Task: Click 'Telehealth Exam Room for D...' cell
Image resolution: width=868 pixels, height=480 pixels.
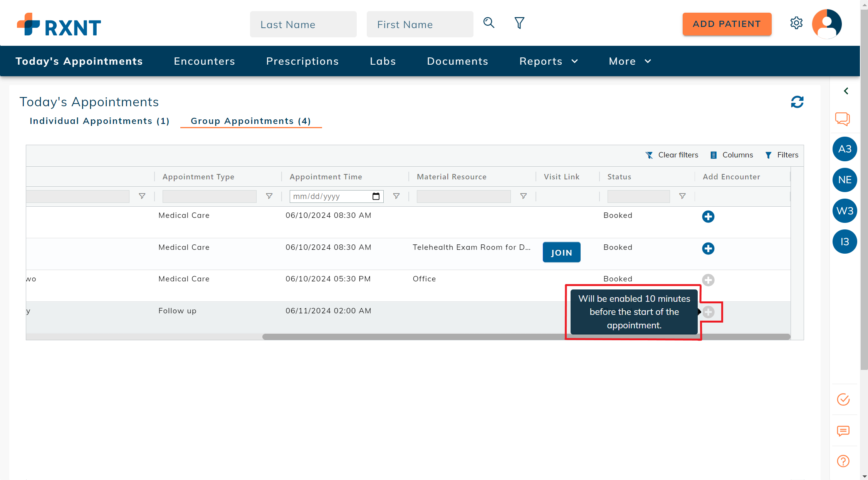Action: [472, 247]
